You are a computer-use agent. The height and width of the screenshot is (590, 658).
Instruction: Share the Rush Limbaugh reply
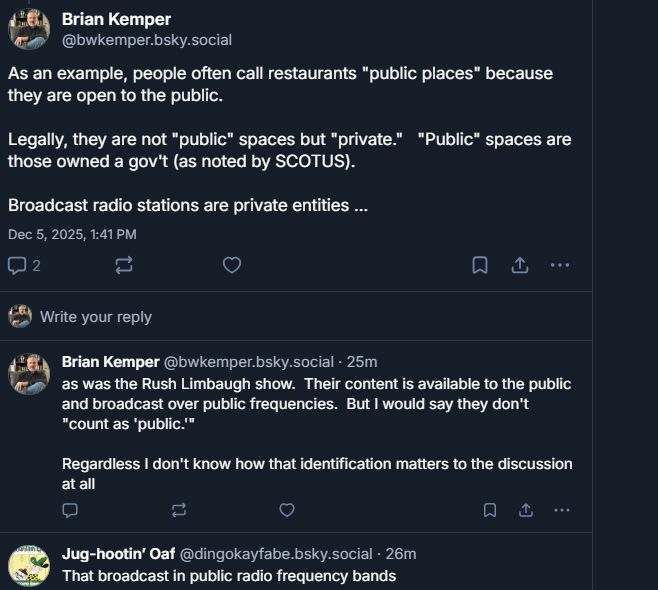point(526,510)
